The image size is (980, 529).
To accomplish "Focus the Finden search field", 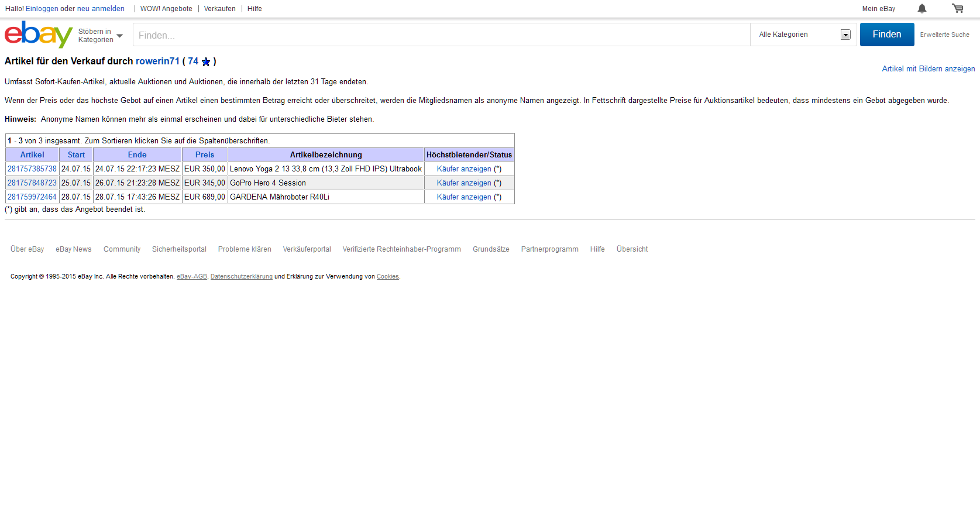I will pos(442,35).
